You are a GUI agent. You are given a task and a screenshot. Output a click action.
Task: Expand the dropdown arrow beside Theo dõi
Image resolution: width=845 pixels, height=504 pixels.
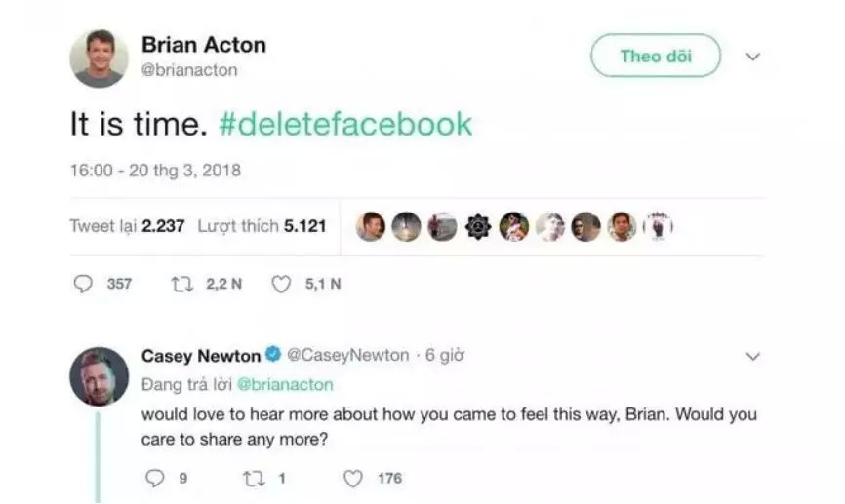(x=752, y=57)
